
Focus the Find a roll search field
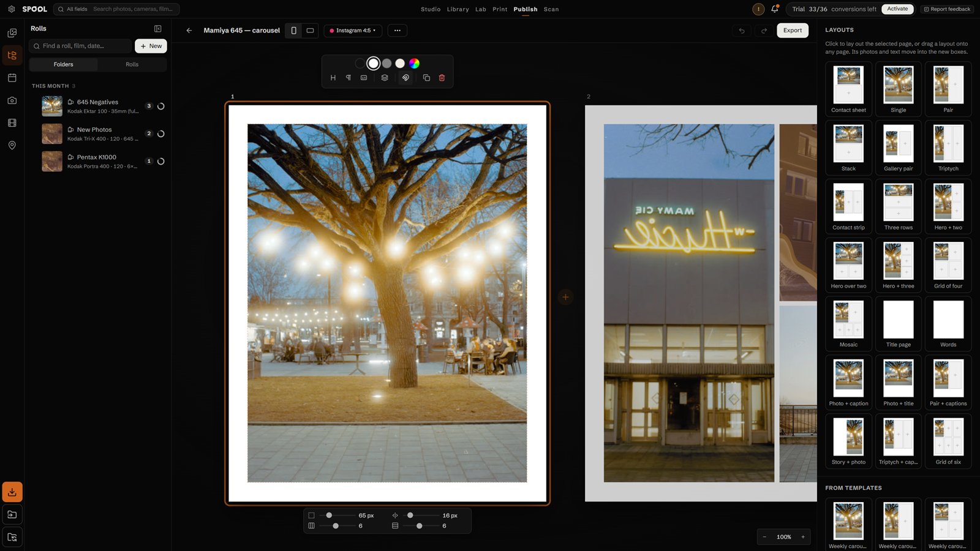click(x=80, y=46)
